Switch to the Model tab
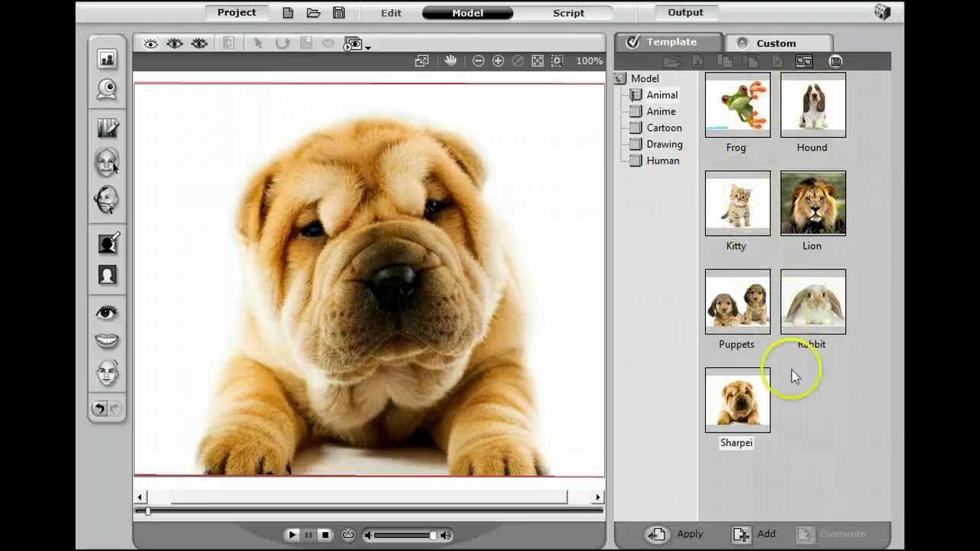Image resolution: width=980 pixels, height=551 pixels. tap(468, 13)
